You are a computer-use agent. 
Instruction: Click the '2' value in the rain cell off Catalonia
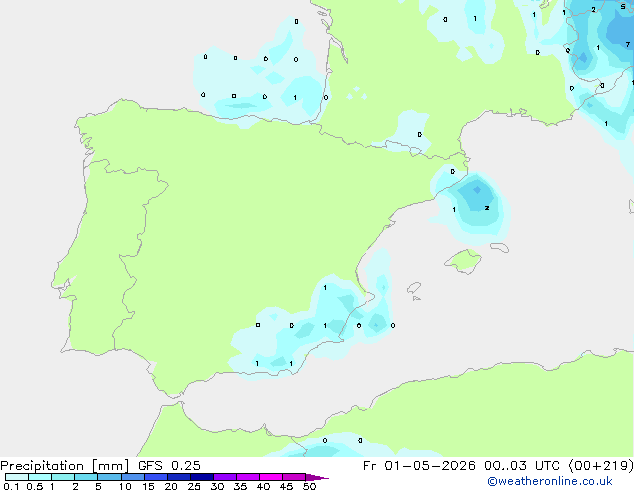click(487, 208)
